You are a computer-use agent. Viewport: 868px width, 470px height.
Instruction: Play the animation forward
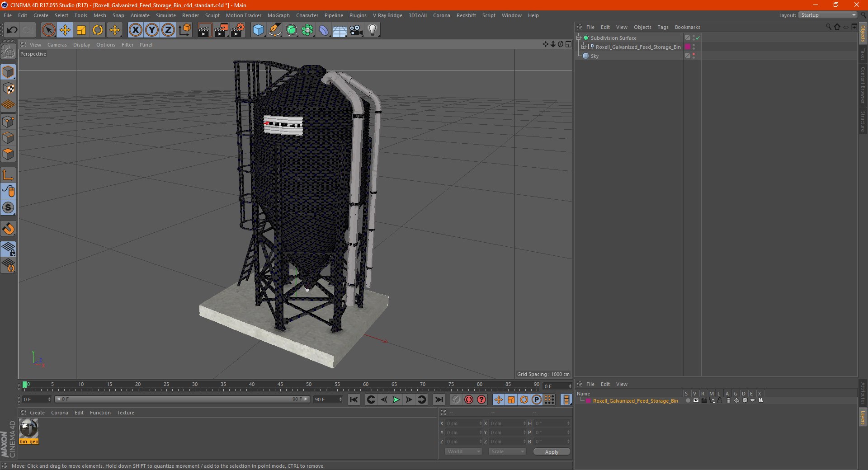point(396,399)
